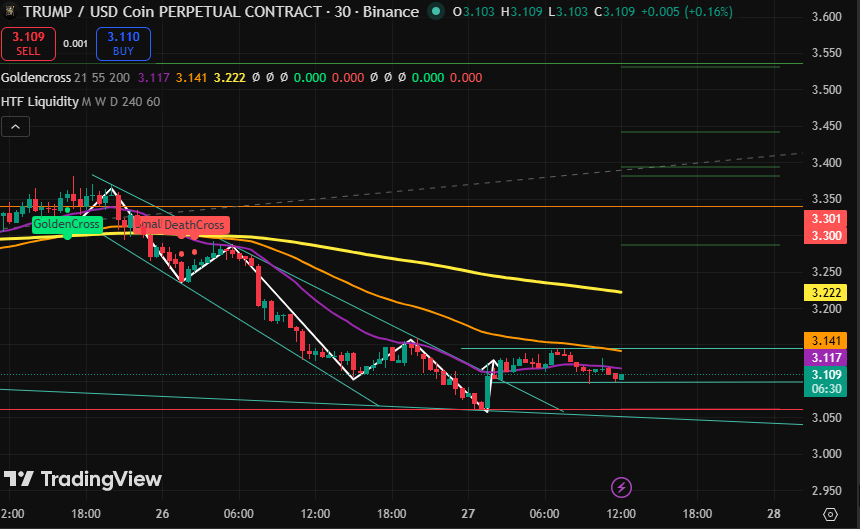860x529 pixels.
Task: Click the 26 date label on time axis
Action: (x=162, y=514)
